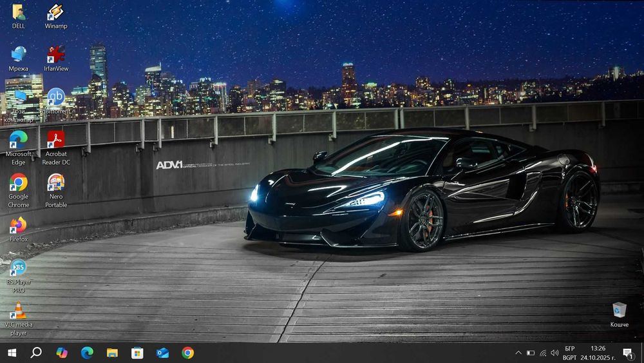Screen dimensions: 644x363
Task: Open the IrfanView shortcut
Action: [56, 59]
